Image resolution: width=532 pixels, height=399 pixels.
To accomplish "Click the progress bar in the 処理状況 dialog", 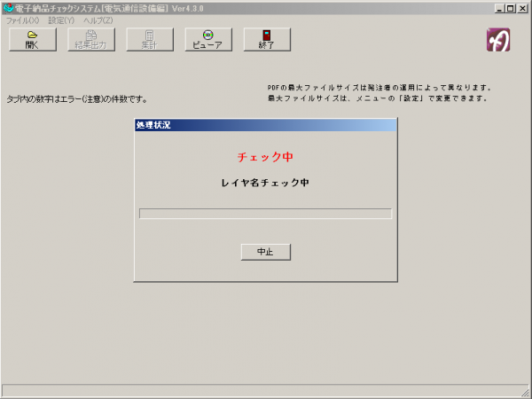I will click(265, 214).
